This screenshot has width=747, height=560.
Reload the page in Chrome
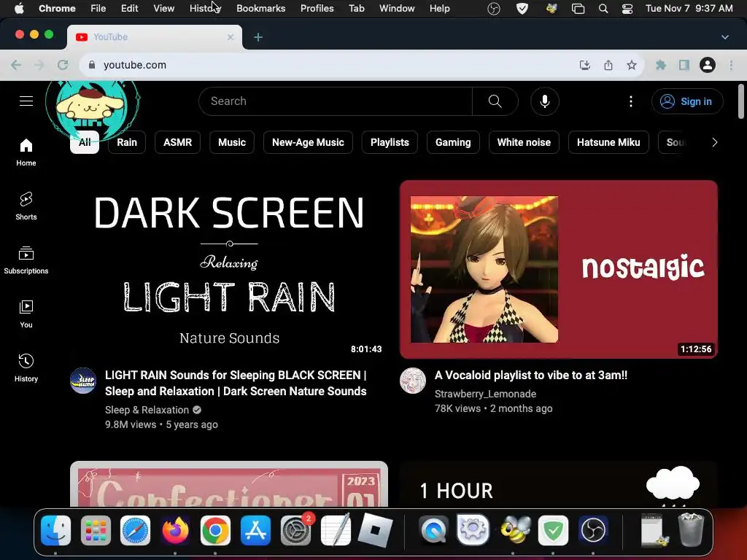point(63,65)
